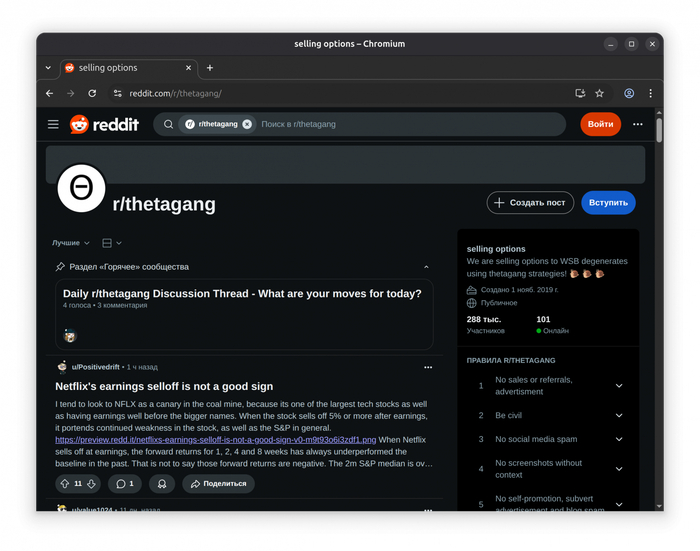Screen dimensions: 700x551
Task: Collapse the community «Горячее» section
Action: point(426,267)
